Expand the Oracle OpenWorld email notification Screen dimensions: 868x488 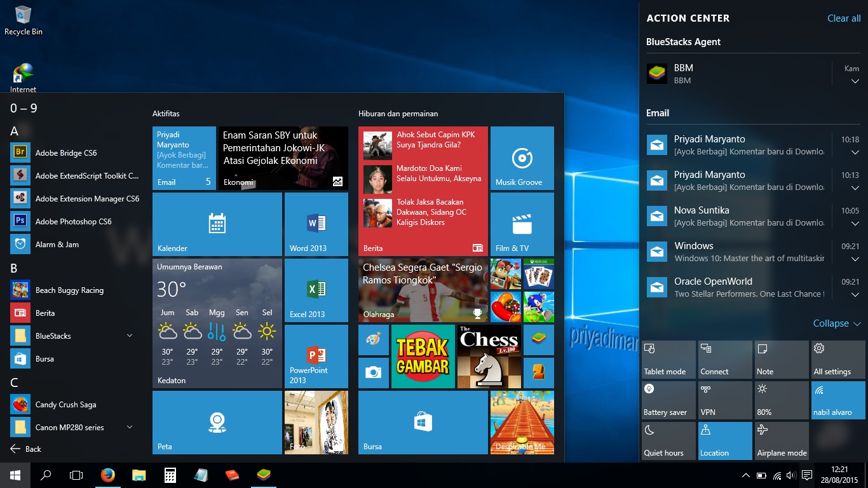point(855,295)
